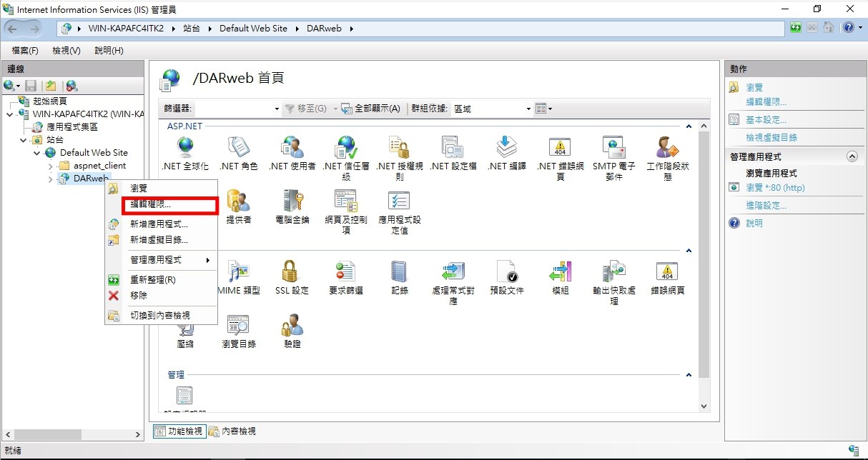Click the 篩選器 filter input field

pyautogui.click(x=237, y=109)
